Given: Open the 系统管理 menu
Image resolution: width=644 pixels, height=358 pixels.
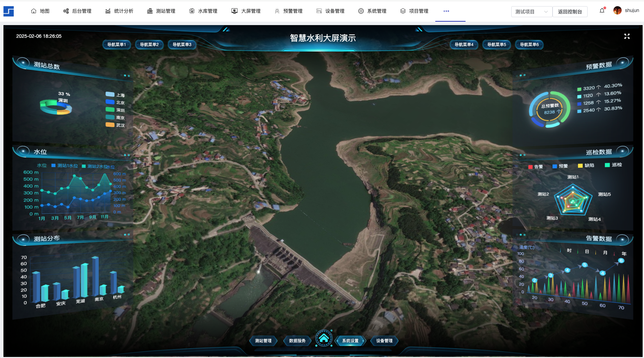Looking at the screenshot, I should tap(372, 11).
